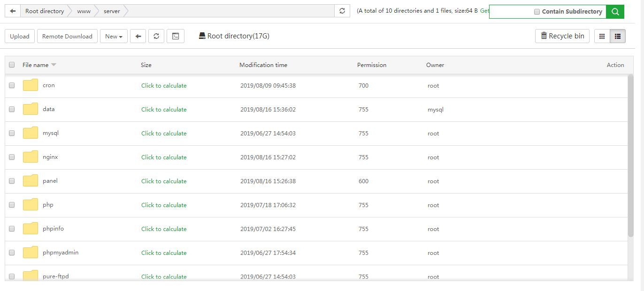Check the box for the nginx folder
The width and height of the screenshot is (644, 291).
12,157
